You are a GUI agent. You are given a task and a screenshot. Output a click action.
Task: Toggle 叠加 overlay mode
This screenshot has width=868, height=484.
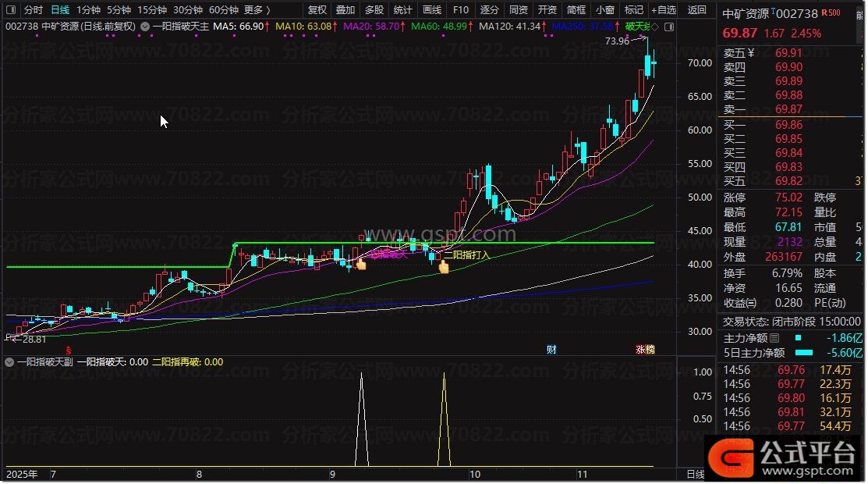(345, 10)
